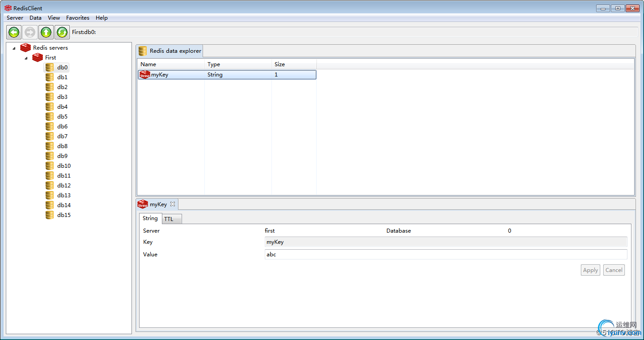Click the First server red cube icon
This screenshot has height=340, width=644.
38,58
